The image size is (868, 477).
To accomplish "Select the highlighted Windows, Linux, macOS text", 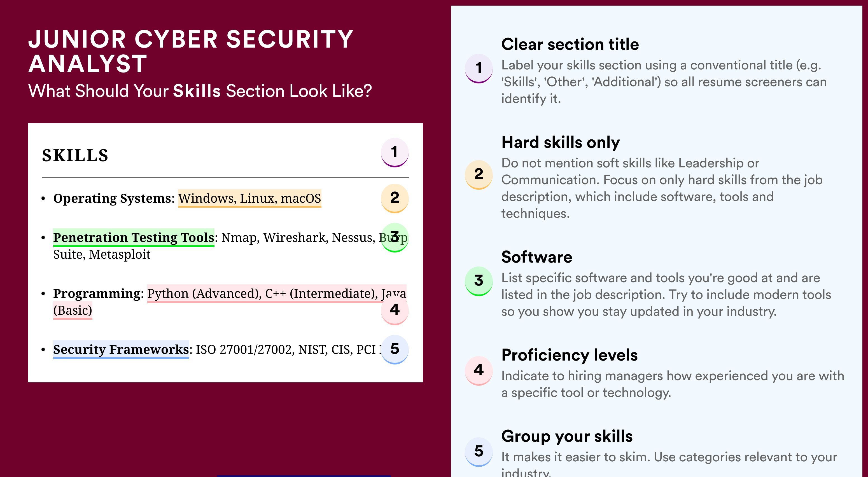I will [250, 198].
